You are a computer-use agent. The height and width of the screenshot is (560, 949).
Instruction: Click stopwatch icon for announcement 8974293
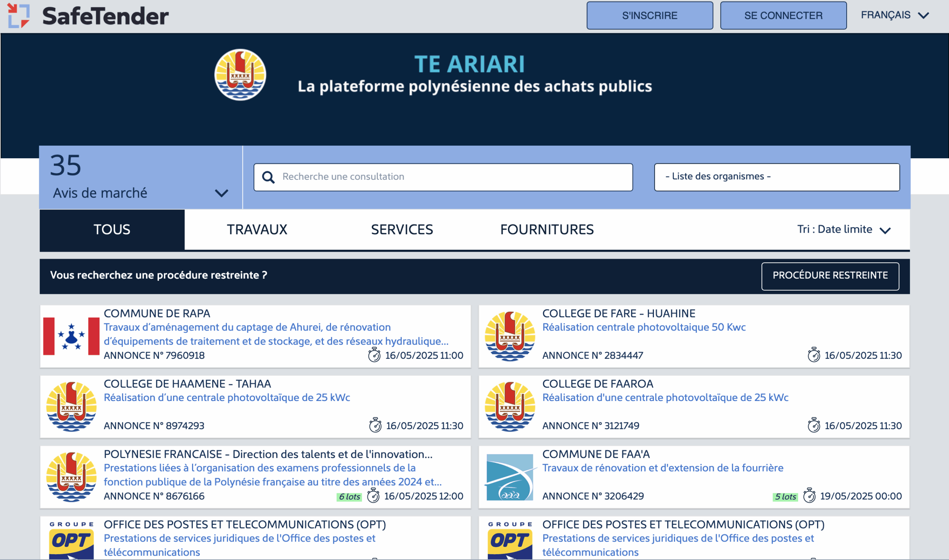click(375, 425)
